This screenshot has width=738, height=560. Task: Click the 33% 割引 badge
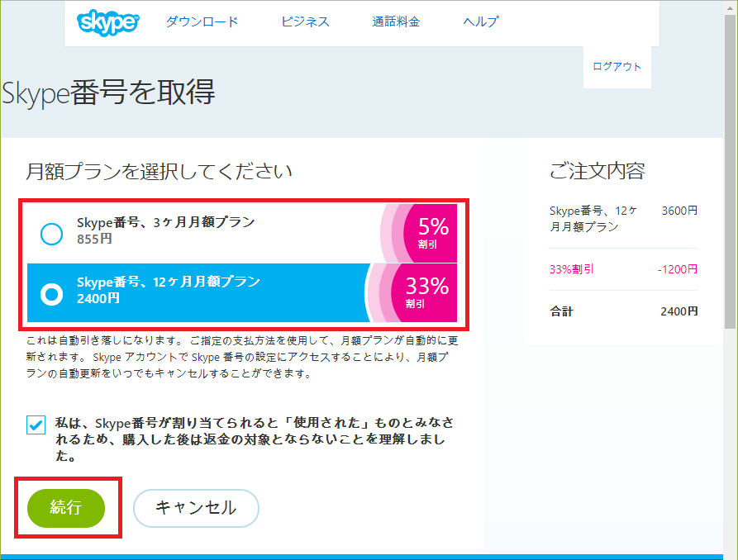point(424,292)
